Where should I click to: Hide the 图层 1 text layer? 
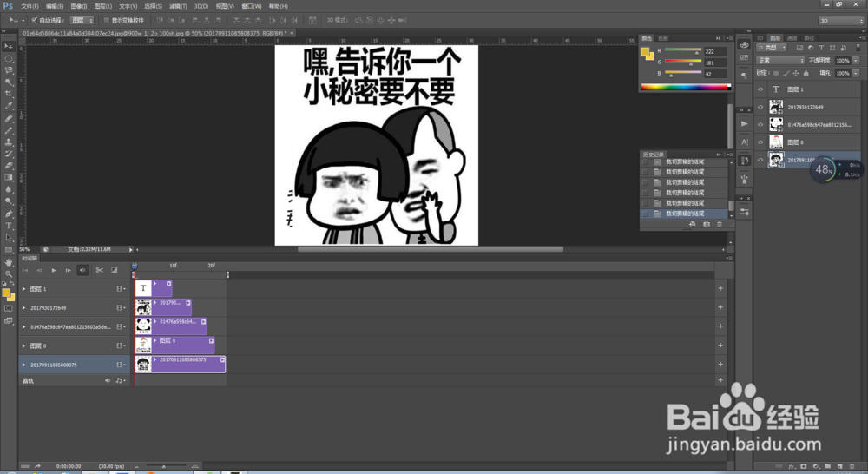[760, 89]
